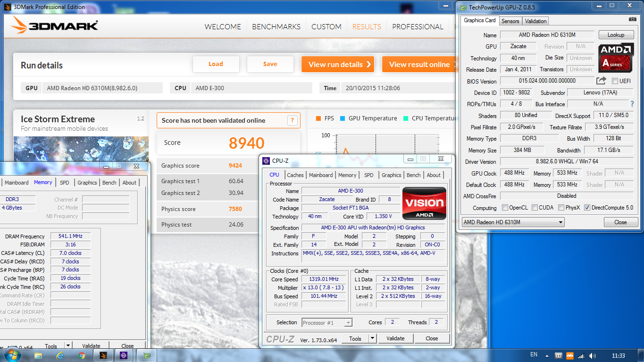644x362 pixels.
Task: Click the front CPU-Z title bar app icon
Action: coord(266,160)
